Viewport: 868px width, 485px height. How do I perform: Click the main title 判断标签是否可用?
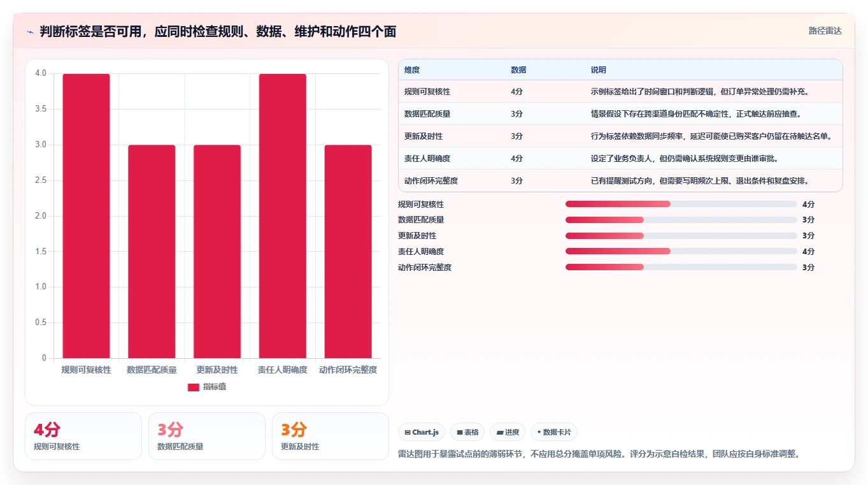[x=218, y=31]
